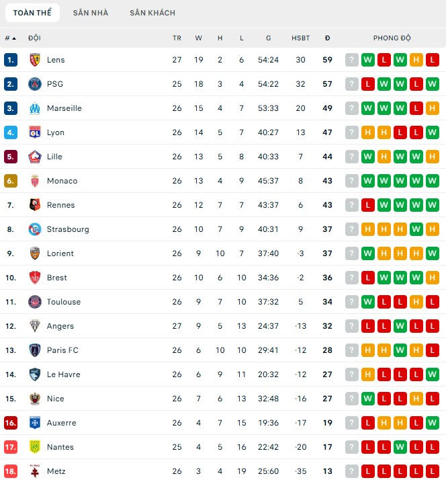Click the Monaco club crest icon
This screenshot has width=448, height=480.
(35, 181)
